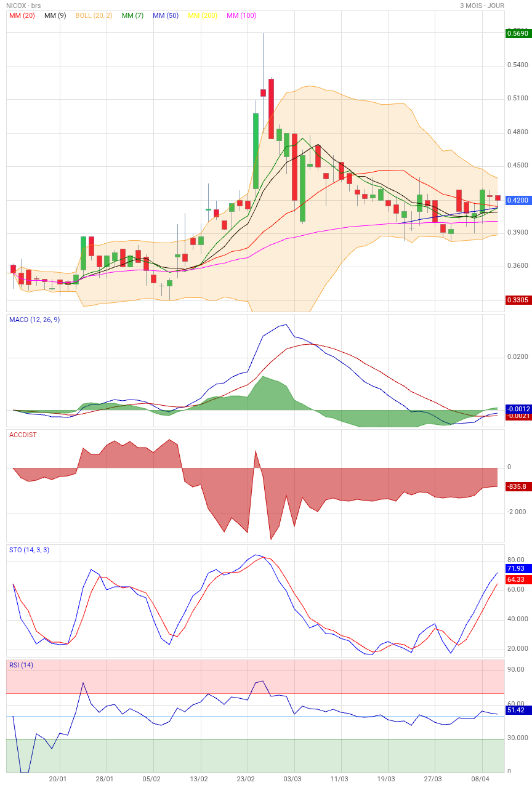Click the -2 000 ACCDIST axis label
Viewport: 532px width, 785px height.
coord(517,512)
